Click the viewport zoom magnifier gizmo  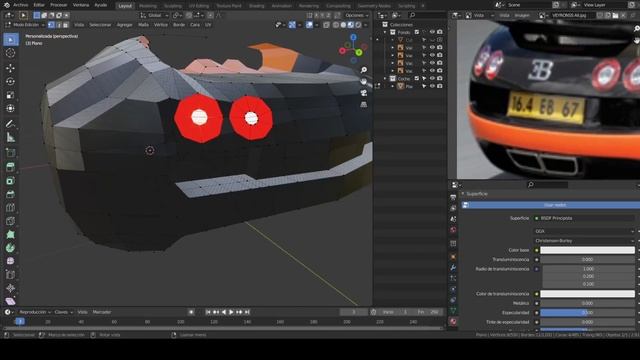click(364, 70)
